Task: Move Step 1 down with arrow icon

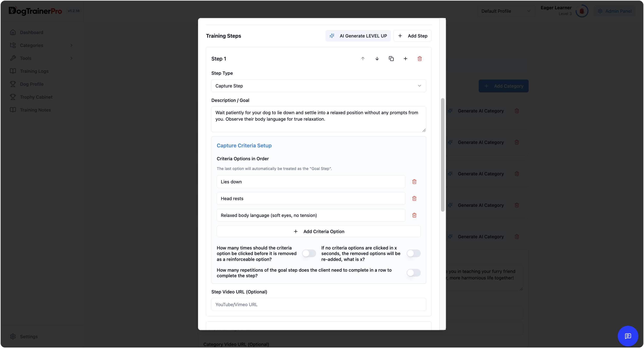Action: (377, 59)
